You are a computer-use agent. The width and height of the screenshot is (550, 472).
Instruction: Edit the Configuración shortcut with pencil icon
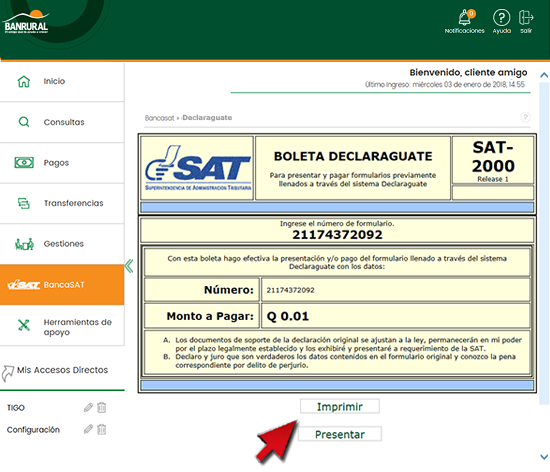coord(88,429)
